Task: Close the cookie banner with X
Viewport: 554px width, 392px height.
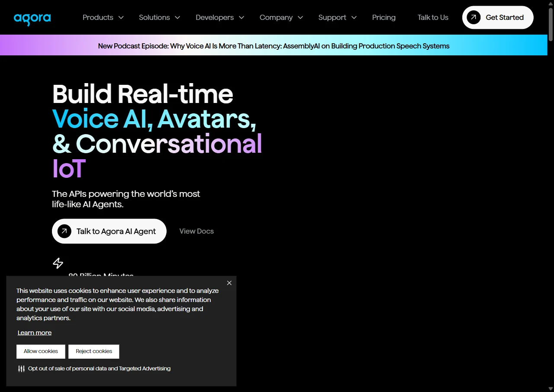Action: pos(229,283)
